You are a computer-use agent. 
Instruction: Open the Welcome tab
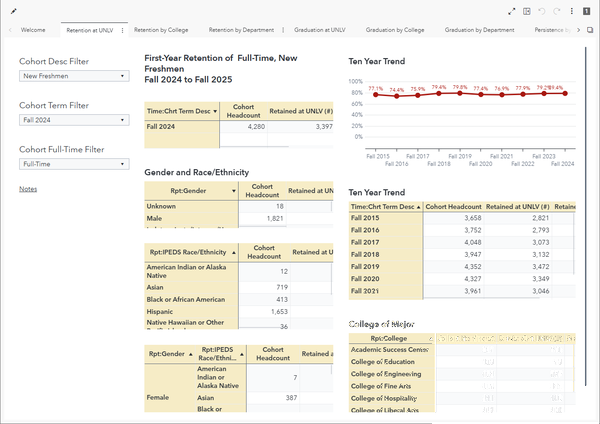[x=33, y=30]
